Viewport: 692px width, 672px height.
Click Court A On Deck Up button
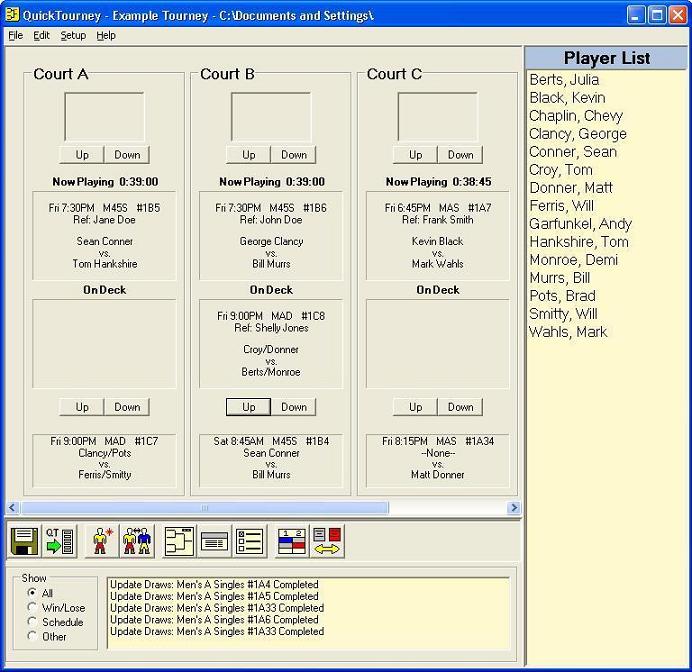[82, 407]
